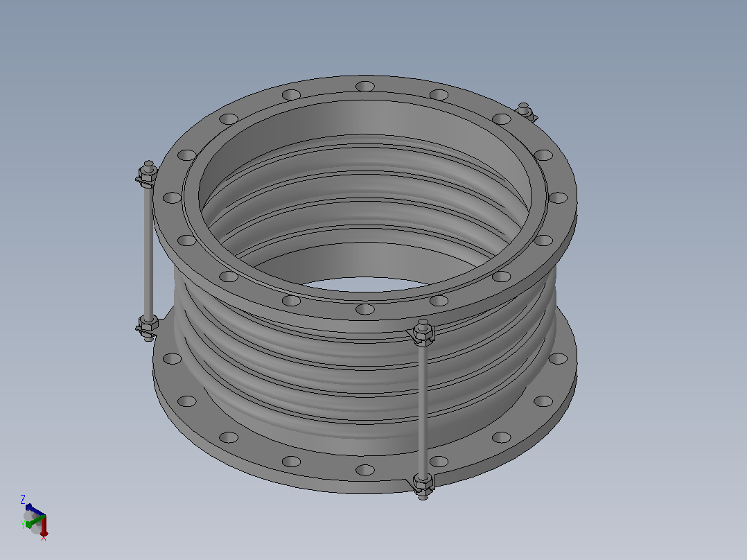Click the white opening visible through the bore

click(365, 285)
